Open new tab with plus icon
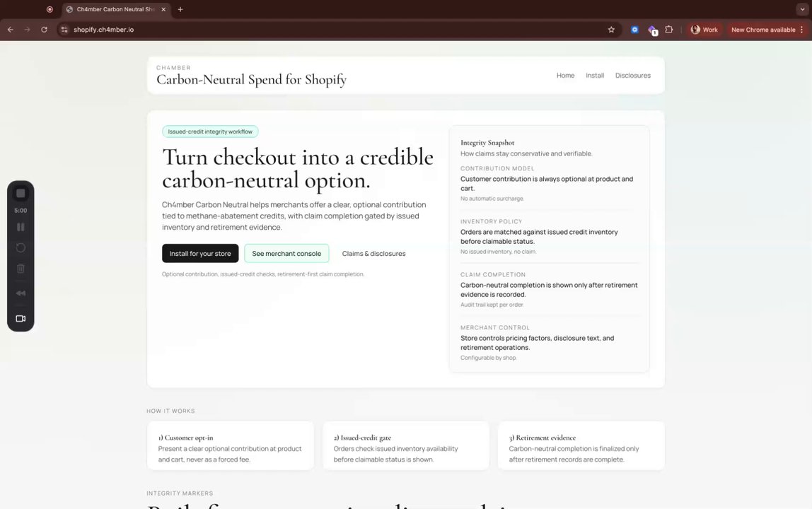The height and width of the screenshot is (509, 812). (180, 9)
